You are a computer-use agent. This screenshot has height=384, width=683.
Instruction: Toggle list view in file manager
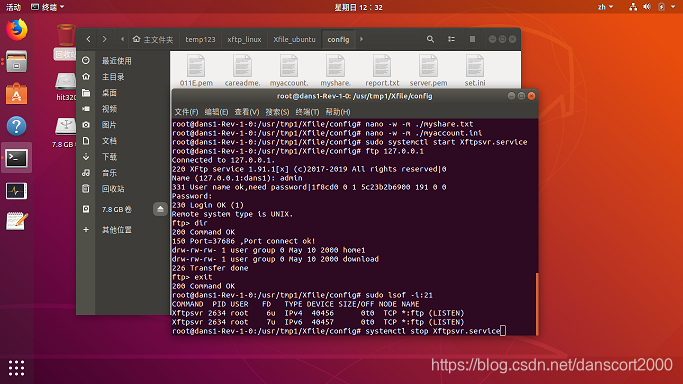pos(452,39)
